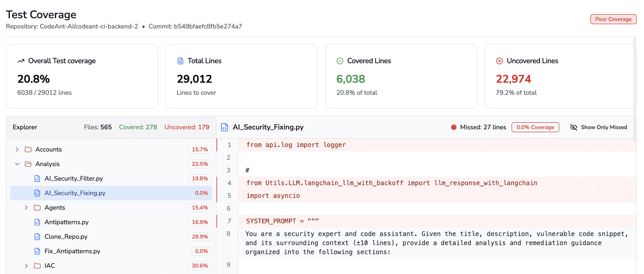
Task: Click the Covered Lines card
Action: tap(401, 76)
